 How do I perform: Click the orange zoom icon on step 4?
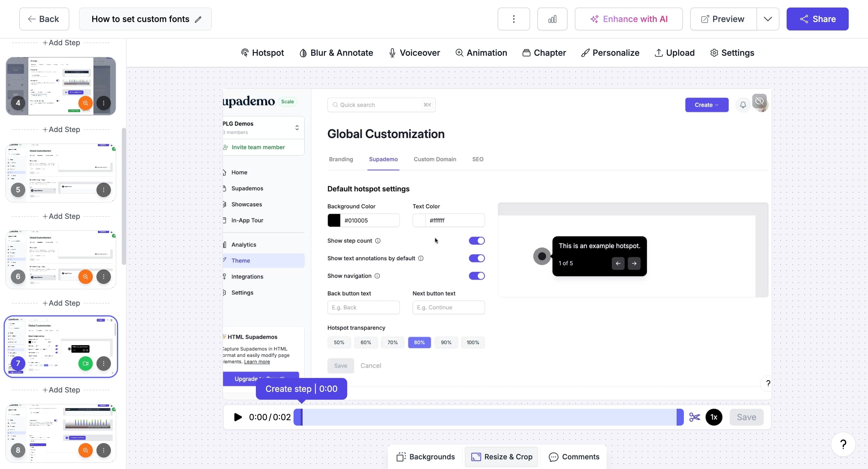click(x=86, y=103)
